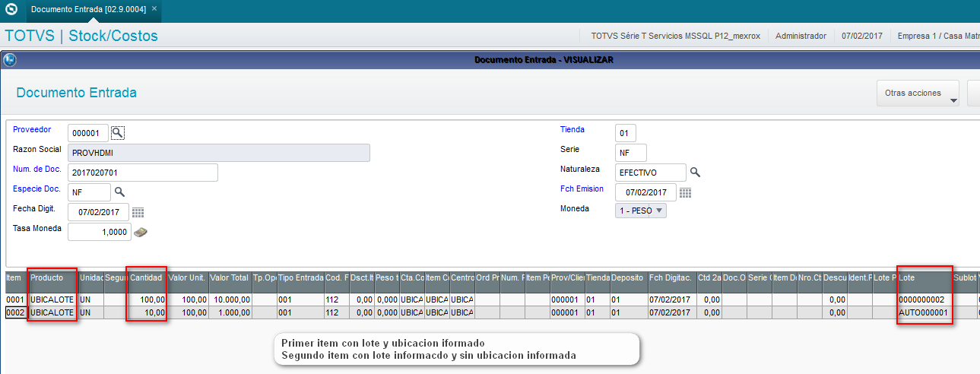
Task: Click the Fch Emision label link
Action: point(582,189)
